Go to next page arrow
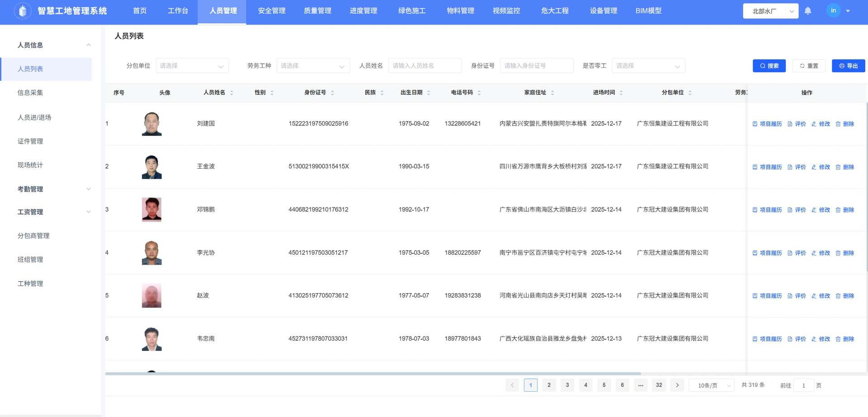Image resolution: width=868 pixels, height=417 pixels. point(677,385)
